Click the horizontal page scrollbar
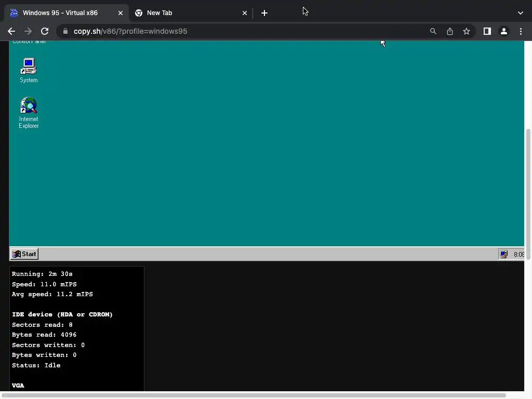The width and height of the screenshot is (532, 399). (x=254, y=395)
